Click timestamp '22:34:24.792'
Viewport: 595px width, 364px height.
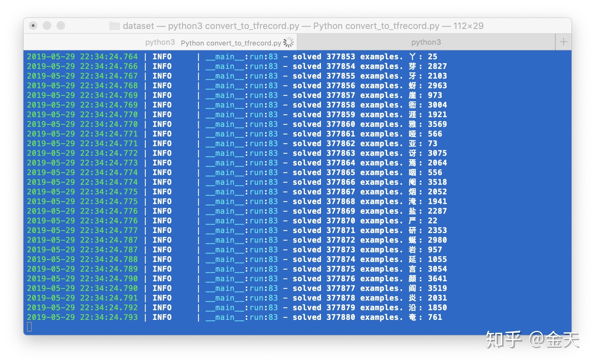coord(109,307)
